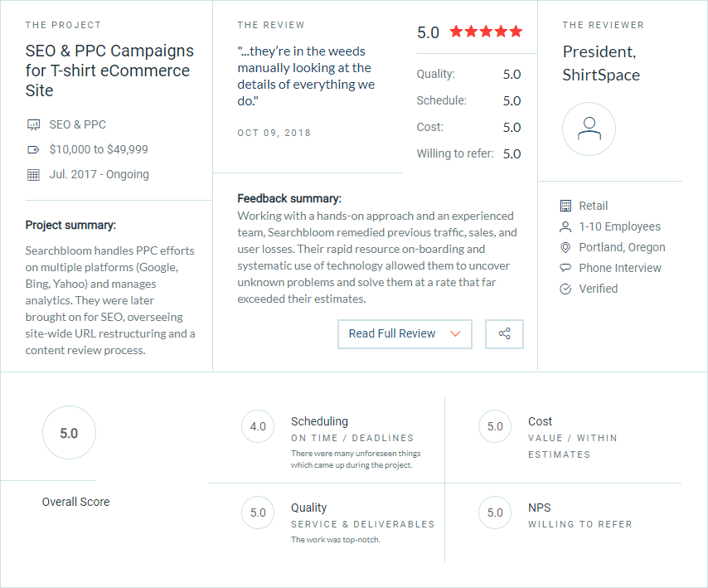This screenshot has height=588, width=708.
Task: Click the Retail building icon
Action: point(565,206)
